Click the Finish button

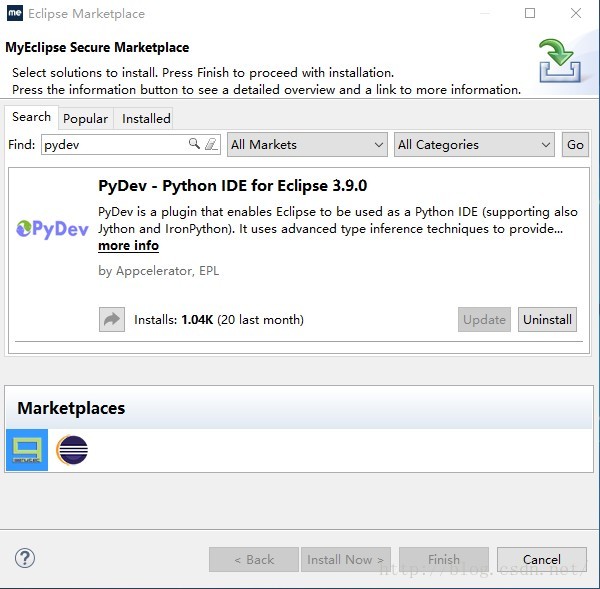point(444,560)
